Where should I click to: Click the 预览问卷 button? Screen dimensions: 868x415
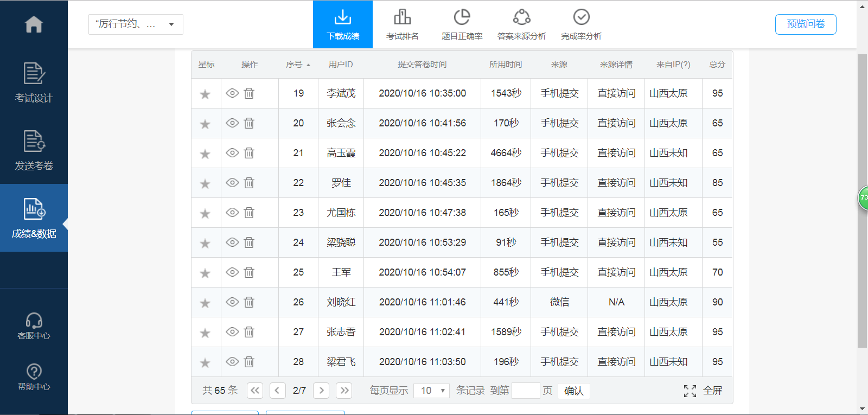(x=805, y=24)
